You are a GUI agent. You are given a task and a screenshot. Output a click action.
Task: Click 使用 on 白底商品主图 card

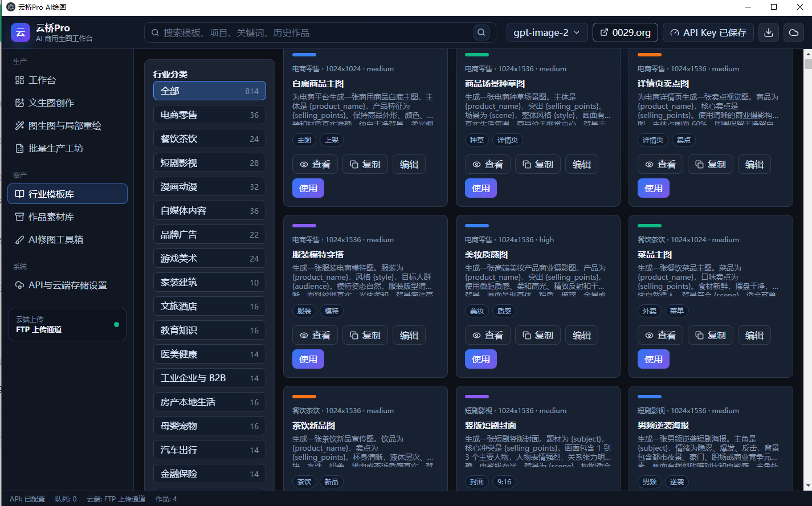[x=308, y=188]
